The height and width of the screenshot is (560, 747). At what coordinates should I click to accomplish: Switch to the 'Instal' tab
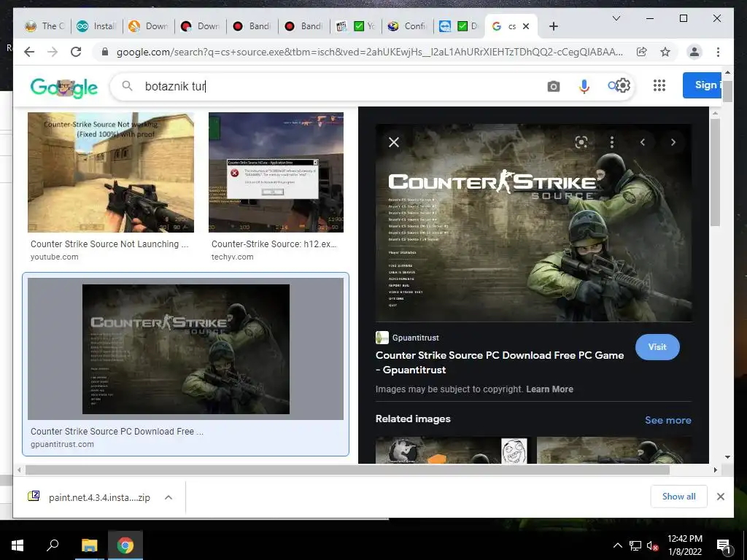[x=97, y=26]
